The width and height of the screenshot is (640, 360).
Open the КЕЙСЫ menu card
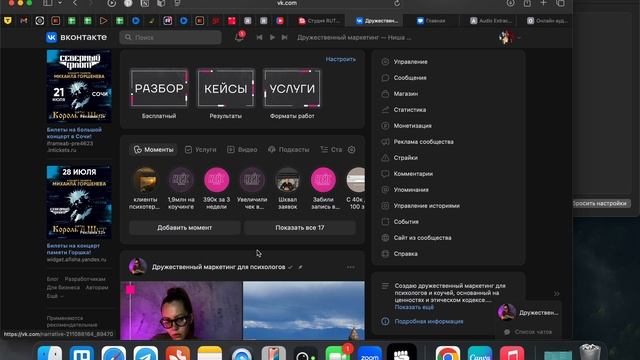[x=225, y=88]
